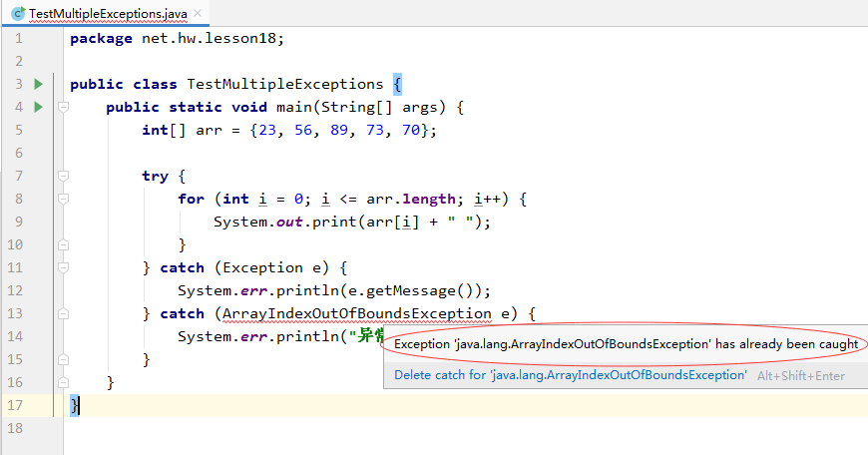Select the TestMultipleExceptions.java tab

106,13
